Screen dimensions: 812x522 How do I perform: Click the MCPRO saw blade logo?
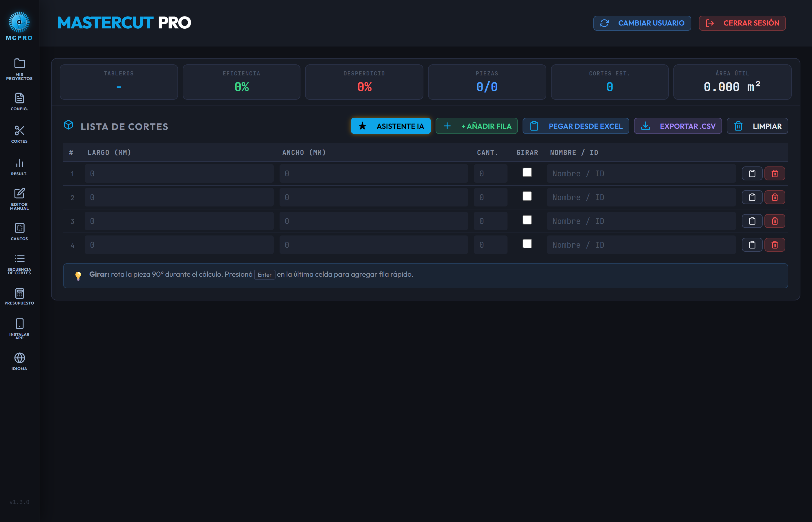[19, 22]
